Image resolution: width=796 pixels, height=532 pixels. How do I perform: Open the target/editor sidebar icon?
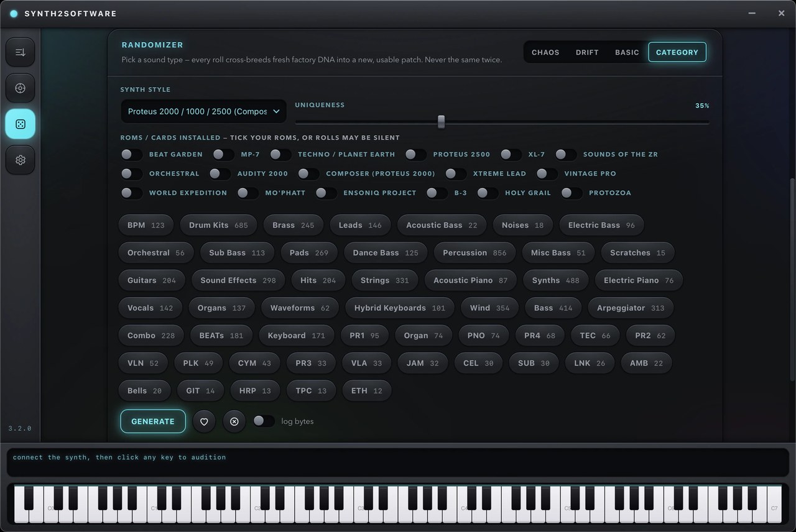[x=21, y=88]
